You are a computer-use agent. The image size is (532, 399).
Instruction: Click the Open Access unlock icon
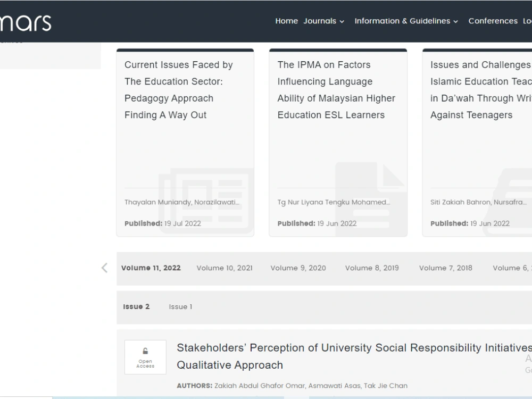145,351
